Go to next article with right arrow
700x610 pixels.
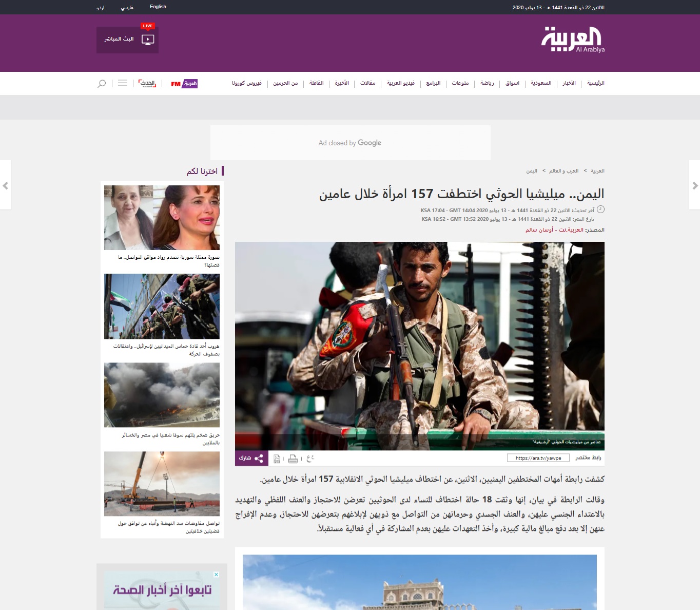tap(694, 185)
